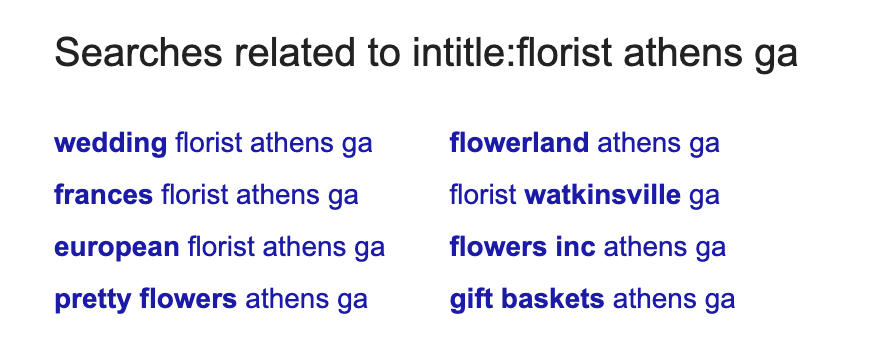Image resolution: width=892 pixels, height=362 pixels.
Task: Click the bold phrase "gift baskets"
Action: pos(527,299)
